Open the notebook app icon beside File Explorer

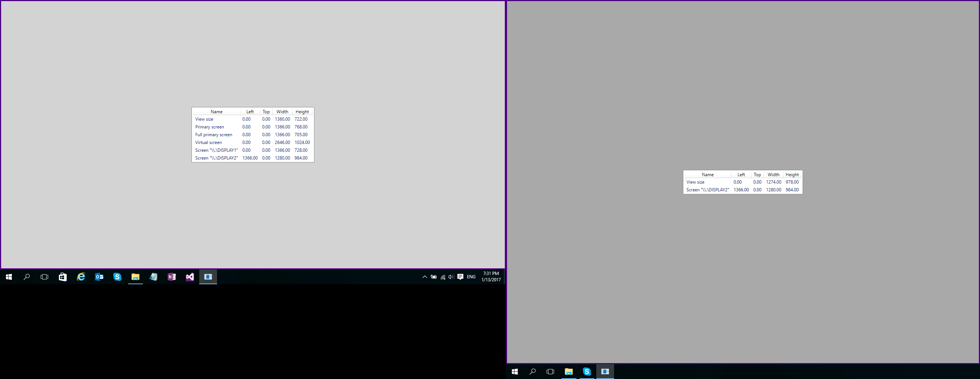point(154,277)
